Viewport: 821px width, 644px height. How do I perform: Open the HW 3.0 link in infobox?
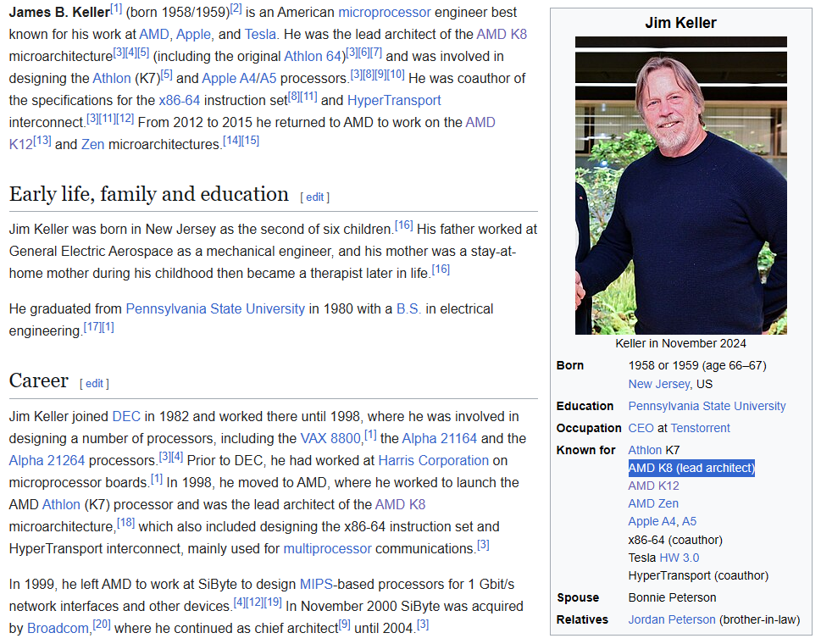tap(680, 558)
